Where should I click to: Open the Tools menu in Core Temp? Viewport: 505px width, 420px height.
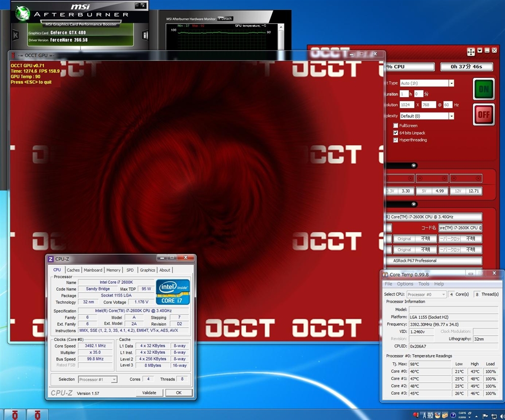click(x=424, y=284)
